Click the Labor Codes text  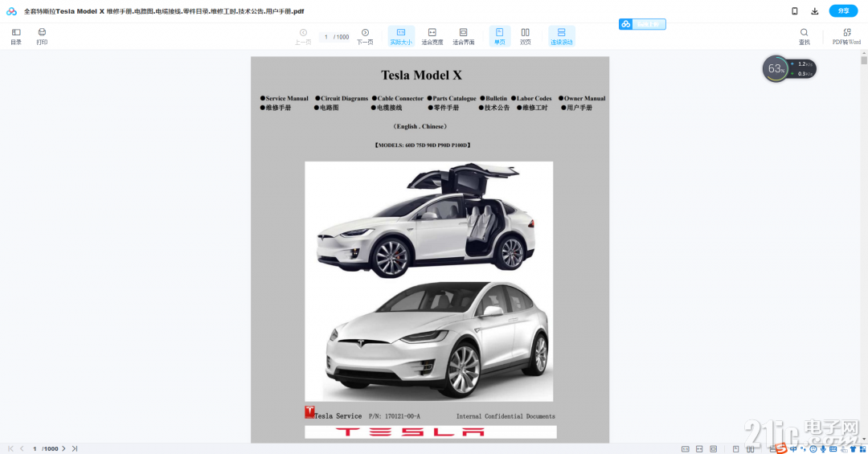point(534,99)
